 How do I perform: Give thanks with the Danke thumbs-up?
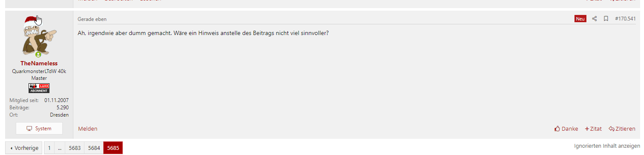566,129
